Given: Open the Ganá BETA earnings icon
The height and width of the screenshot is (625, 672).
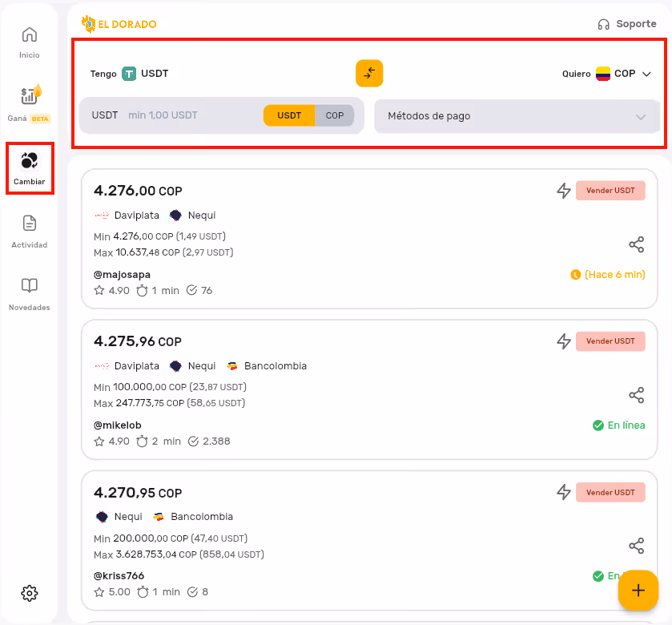Looking at the screenshot, I should coord(31,95).
